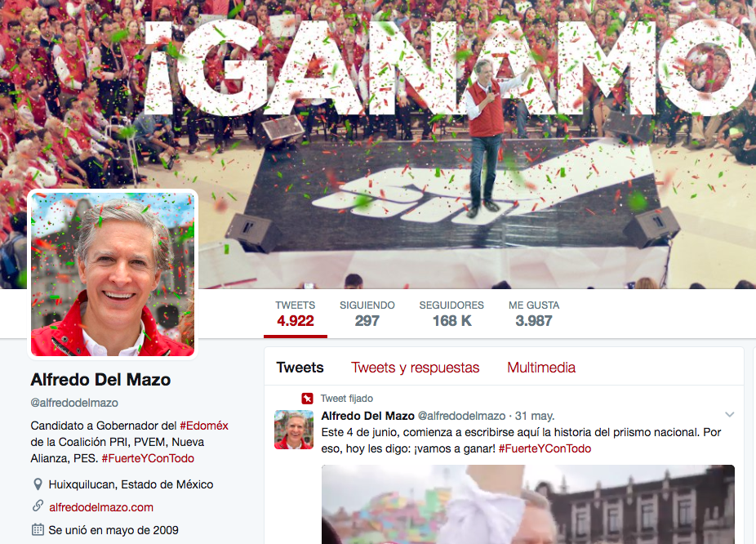
Task: Click the pinned tweet pin icon
Action: [x=307, y=399]
